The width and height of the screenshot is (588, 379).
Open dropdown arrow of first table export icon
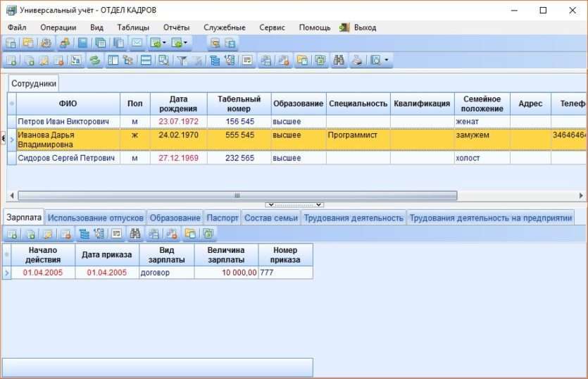(x=164, y=43)
